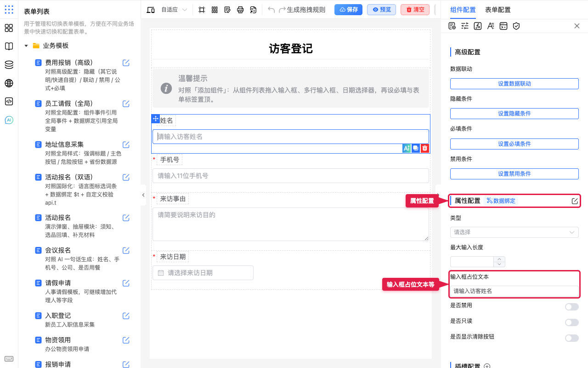Launch the AI assistant sidebar icon
This screenshot has height=368, width=588.
[x=9, y=120]
